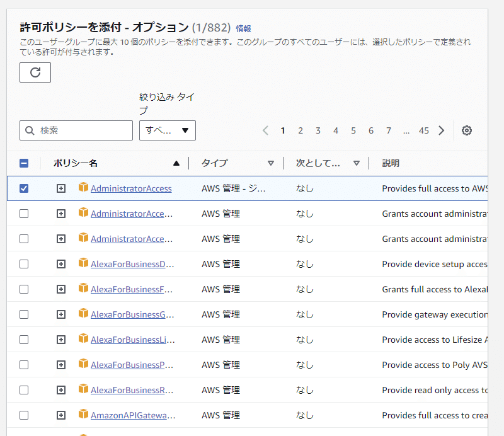Check the AlexaForBusinessF... policy checkbox
The height and width of the screenshot is (436, 504).
click(x=24, y=289)
